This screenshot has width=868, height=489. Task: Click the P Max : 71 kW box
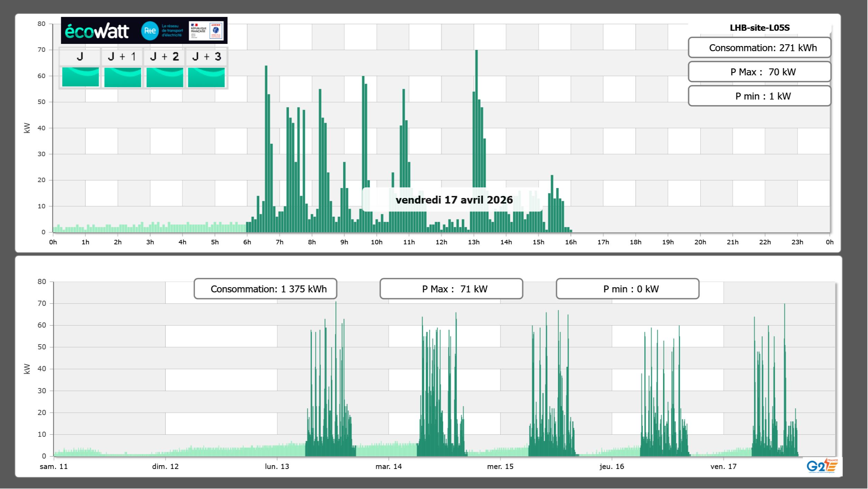[451, 289]
